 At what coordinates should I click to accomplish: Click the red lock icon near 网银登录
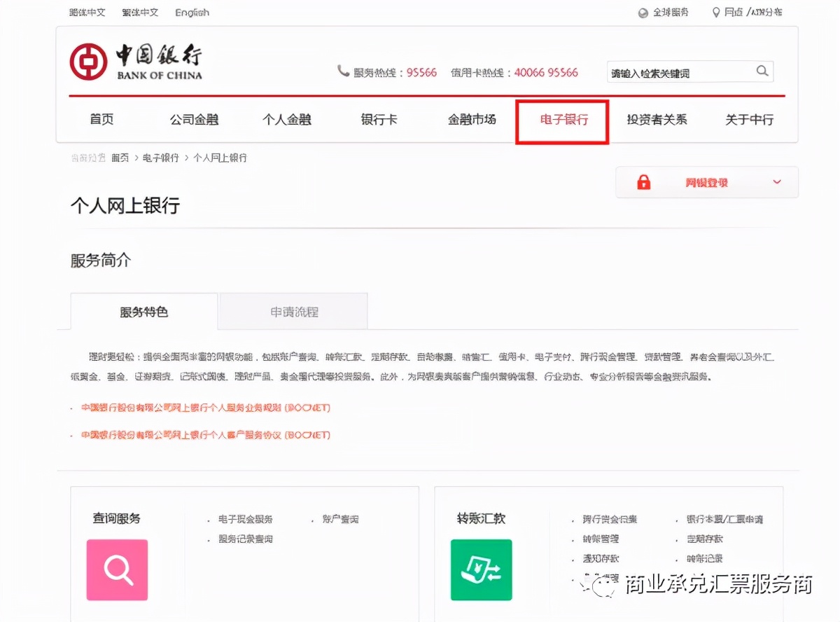pos(643,182)
